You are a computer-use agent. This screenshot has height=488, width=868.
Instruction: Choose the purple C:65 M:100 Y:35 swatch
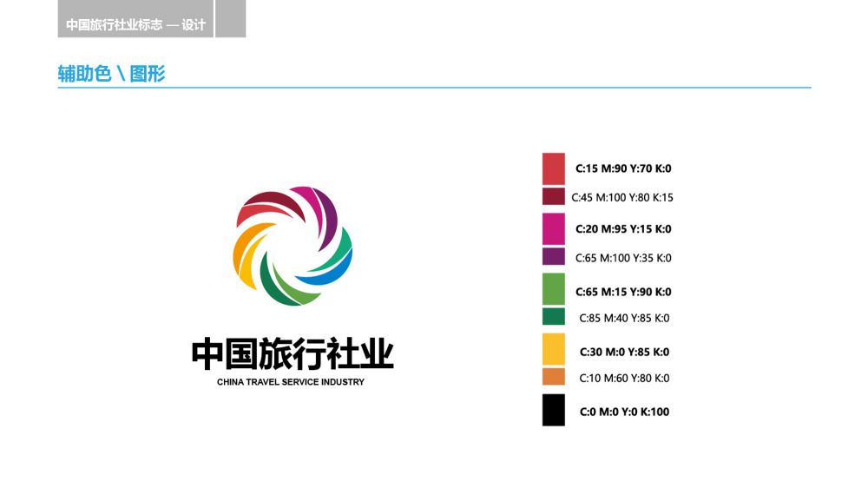click(553, 256)
